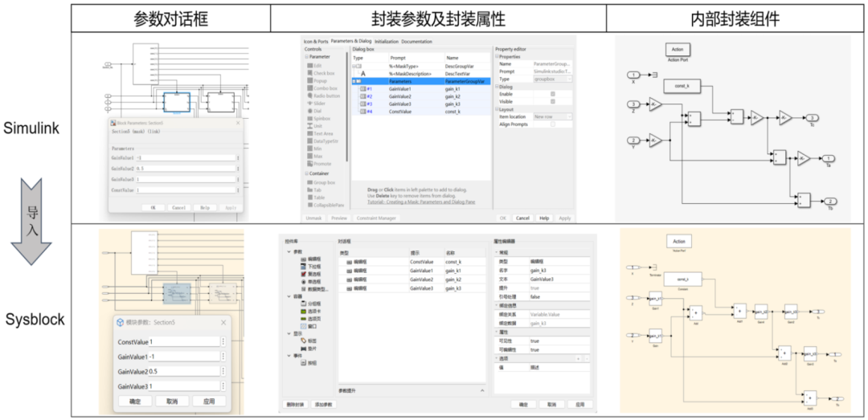The width and height of the screenshot is (868, 420).
Task: Click ConstValue field in Sysblock 模块参数 dialog
Action: point(185,342)
